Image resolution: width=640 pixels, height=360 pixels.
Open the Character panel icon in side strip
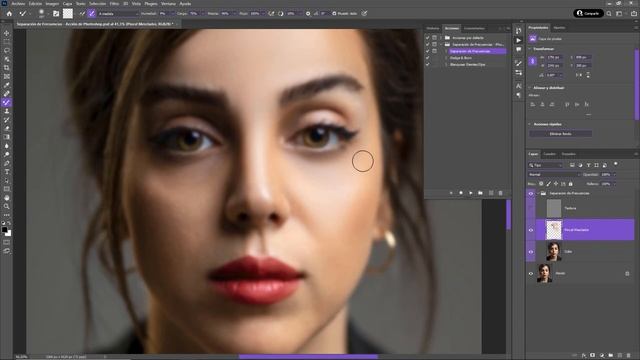[518, 86]
